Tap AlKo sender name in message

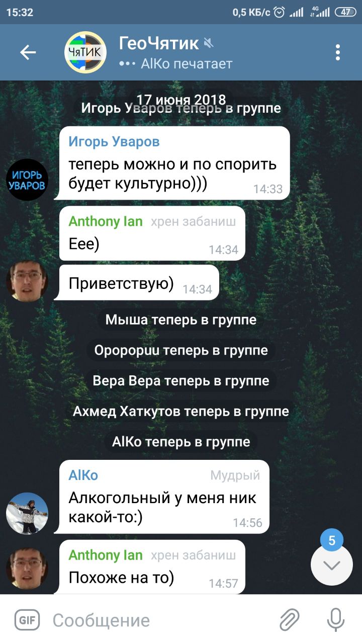[x=83, y=475]
